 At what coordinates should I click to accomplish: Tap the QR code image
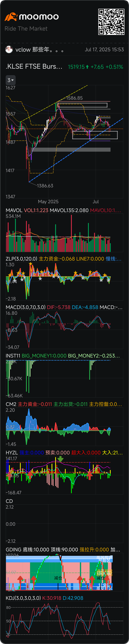pyautogui.click(x=111, y=22)
